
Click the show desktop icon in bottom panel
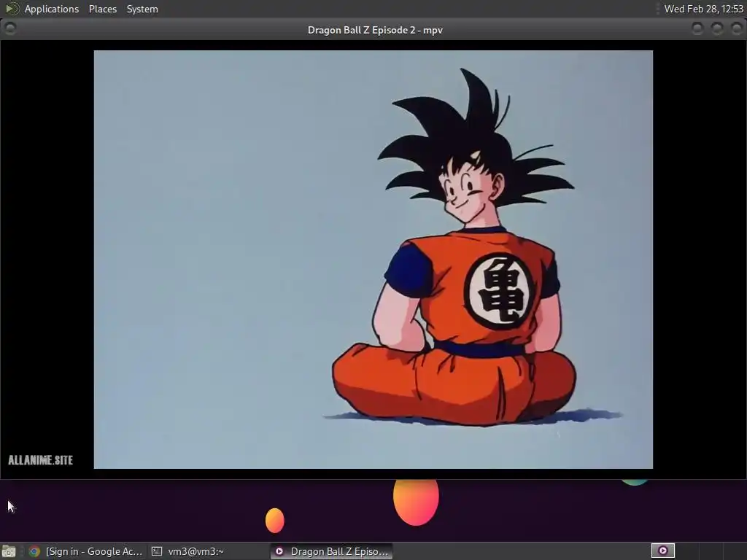coord(9,551)
